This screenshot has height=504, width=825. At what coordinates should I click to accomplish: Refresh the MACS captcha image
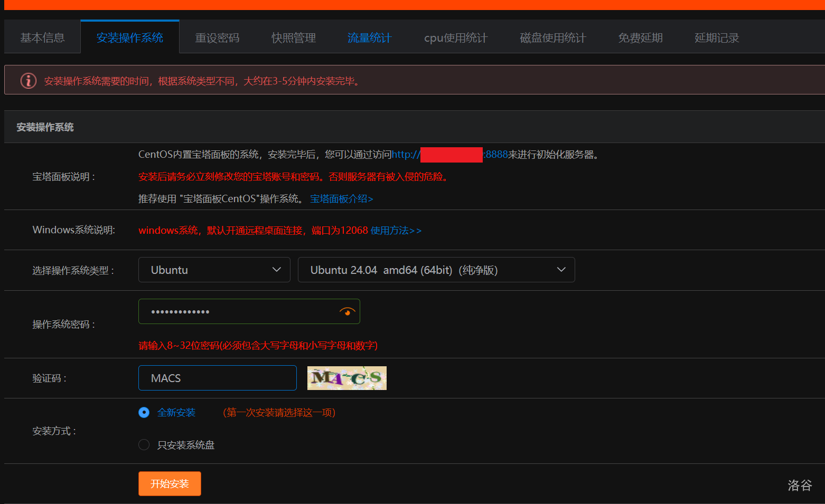(x=346, y=378)
